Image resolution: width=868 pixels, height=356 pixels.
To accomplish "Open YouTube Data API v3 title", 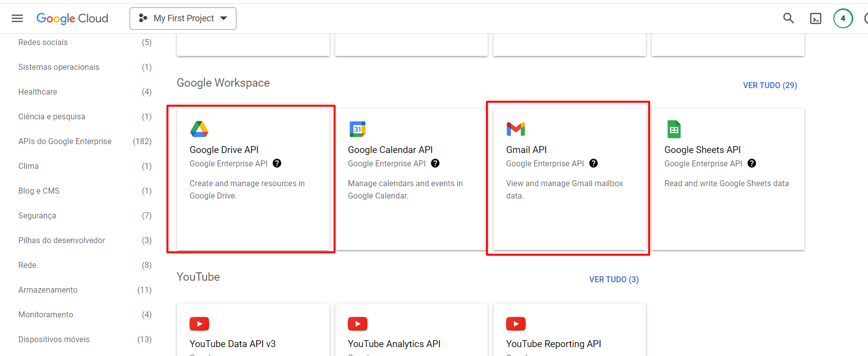I will pos(232,344).
